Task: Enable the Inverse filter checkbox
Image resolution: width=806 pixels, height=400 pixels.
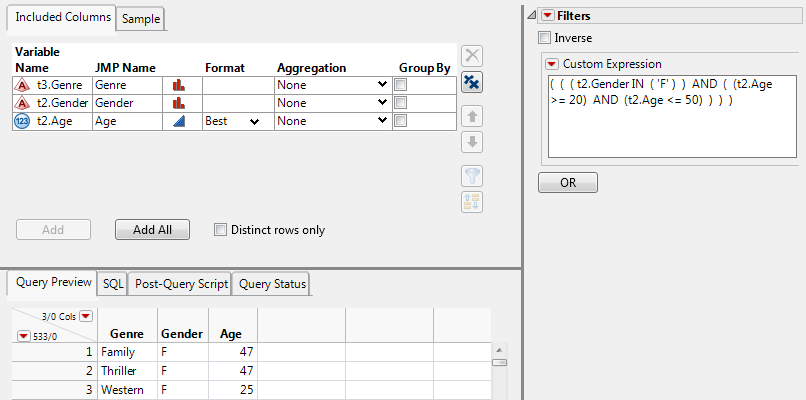Action: click(x=544, y=38)
